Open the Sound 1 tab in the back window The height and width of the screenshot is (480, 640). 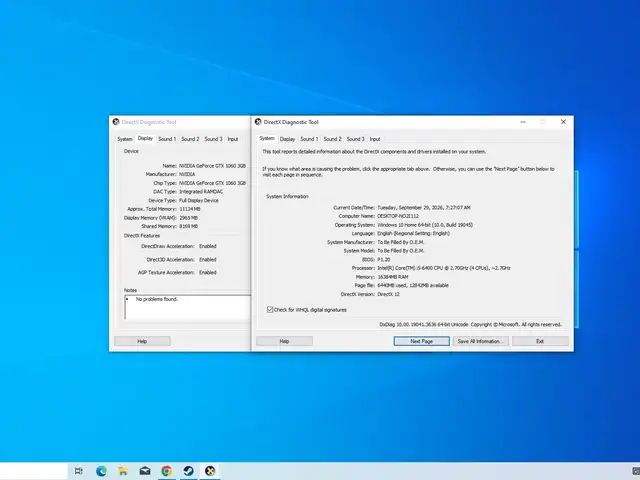click(x=167, y=139)
